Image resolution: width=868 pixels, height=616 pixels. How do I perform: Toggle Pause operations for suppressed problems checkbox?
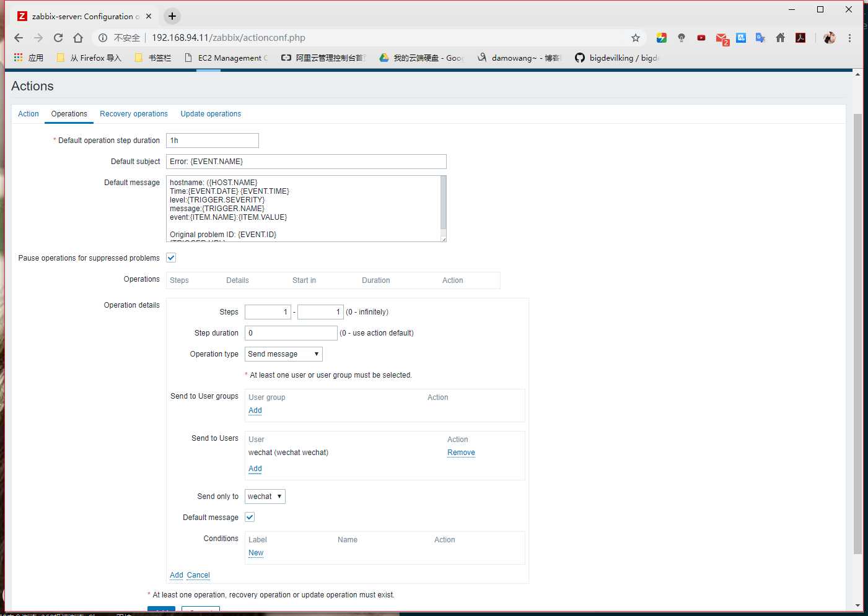pyautogui.click(x=171, y=258)
